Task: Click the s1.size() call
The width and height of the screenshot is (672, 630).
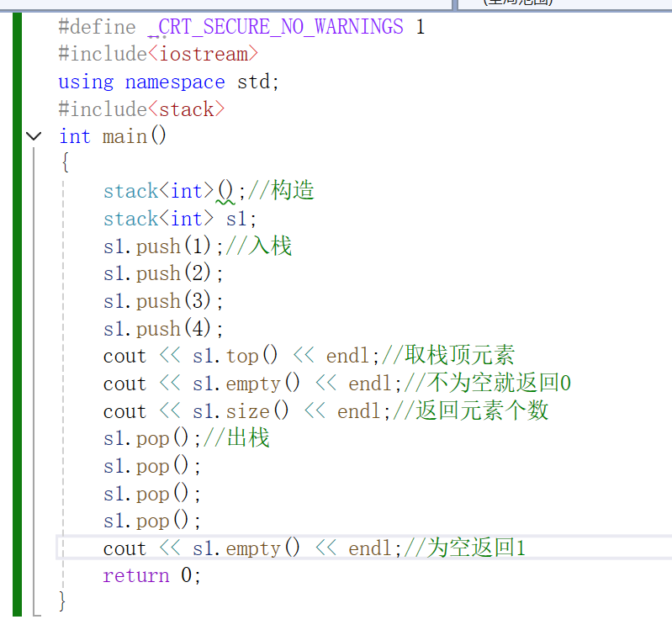Action: point(241,411)
